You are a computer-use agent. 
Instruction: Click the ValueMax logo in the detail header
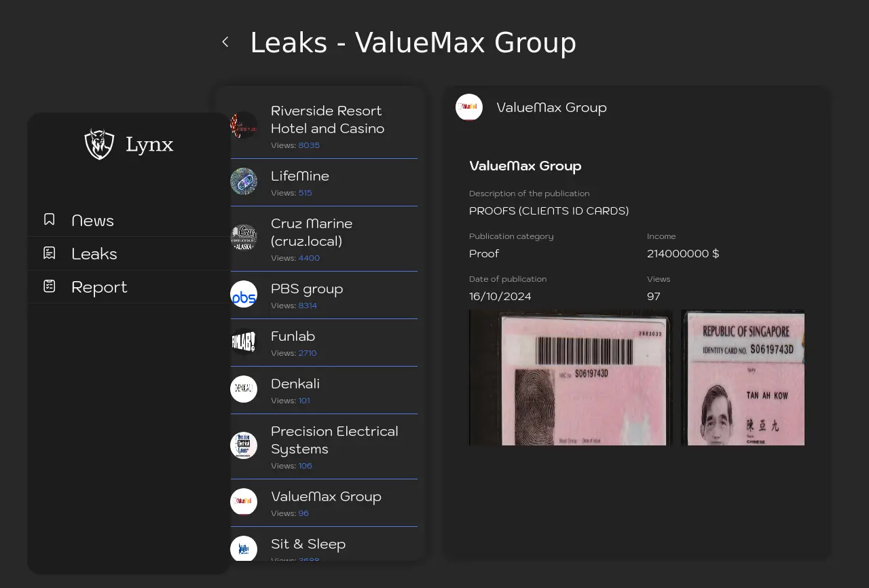click(469, 107)
